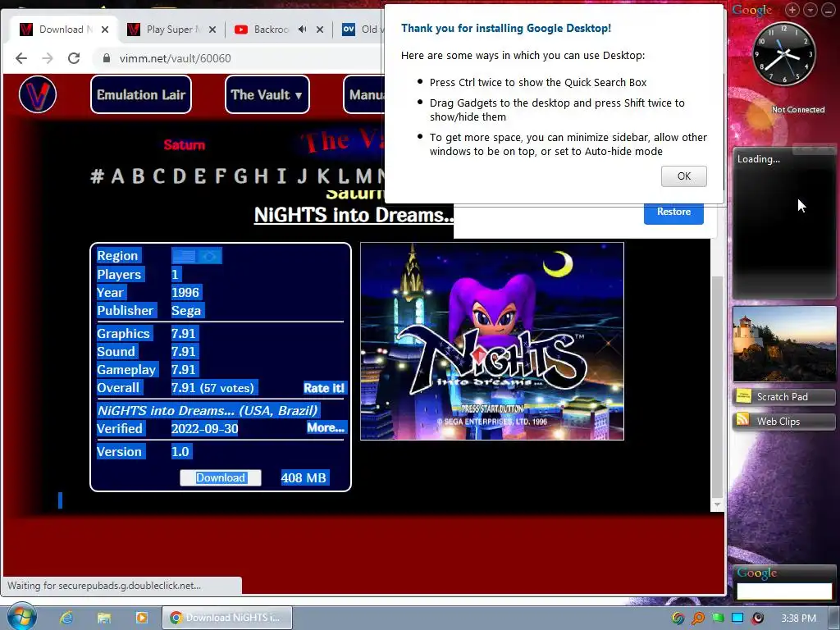The height and width of the screenshot is (630, 840).
Task: Select letter C in the vault index
Action: 158,176
